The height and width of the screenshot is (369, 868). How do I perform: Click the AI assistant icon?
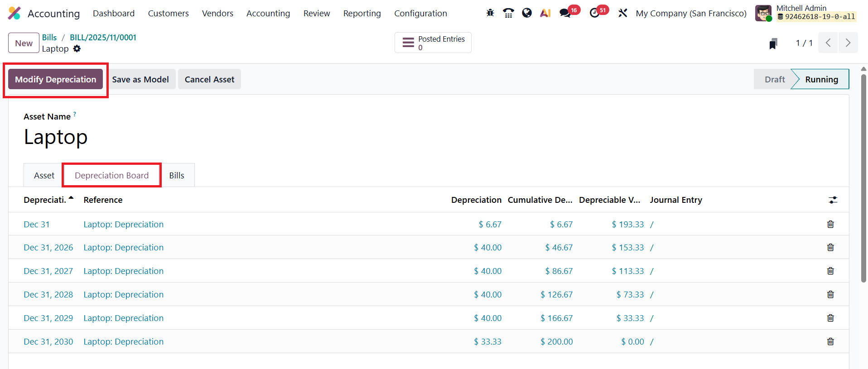pyautogui.click(x=545, y=13)
